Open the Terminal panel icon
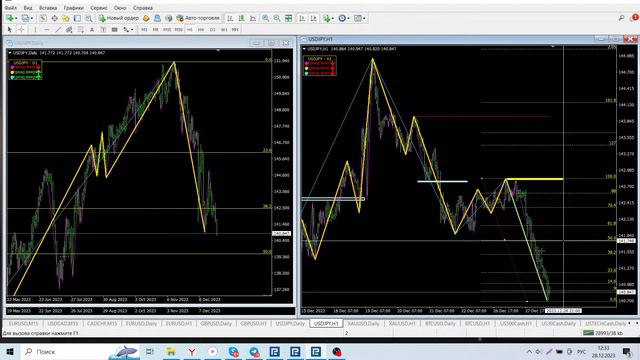 (x=77, y=18)
